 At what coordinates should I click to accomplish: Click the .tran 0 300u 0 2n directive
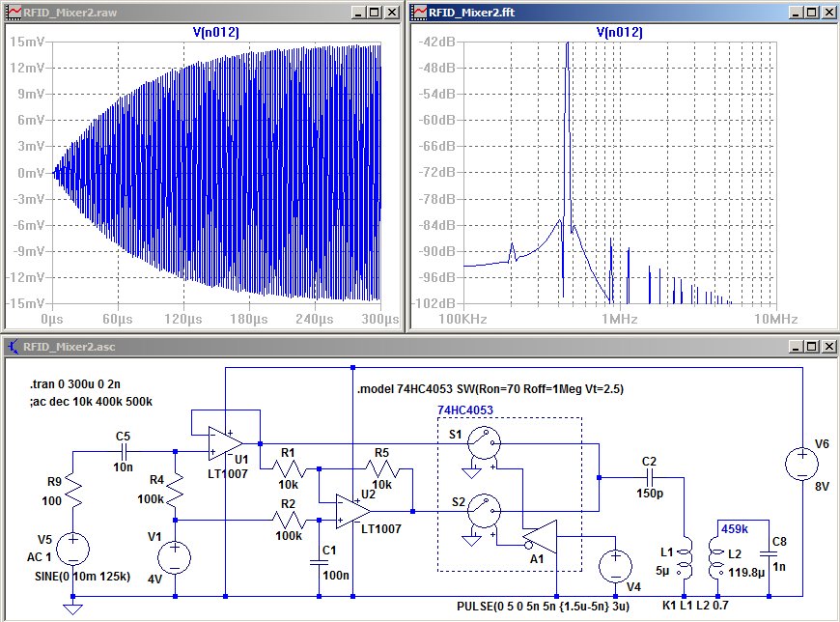coord(75,384)
